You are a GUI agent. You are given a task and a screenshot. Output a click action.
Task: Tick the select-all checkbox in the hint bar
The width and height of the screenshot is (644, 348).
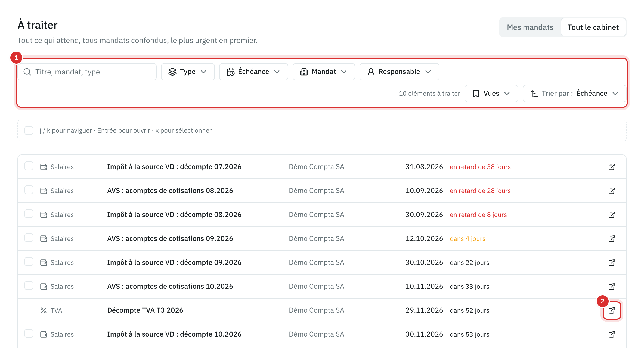click(29, 130)
